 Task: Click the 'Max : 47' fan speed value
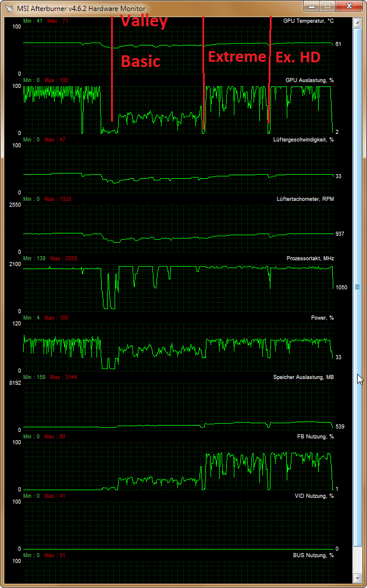tap(55, 140)
